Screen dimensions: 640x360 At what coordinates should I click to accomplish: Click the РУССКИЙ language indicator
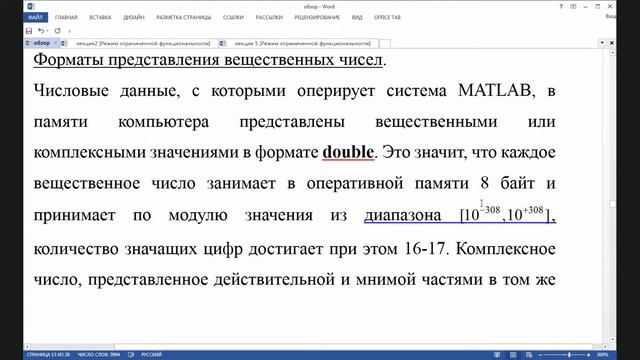[x=151, y=355]
